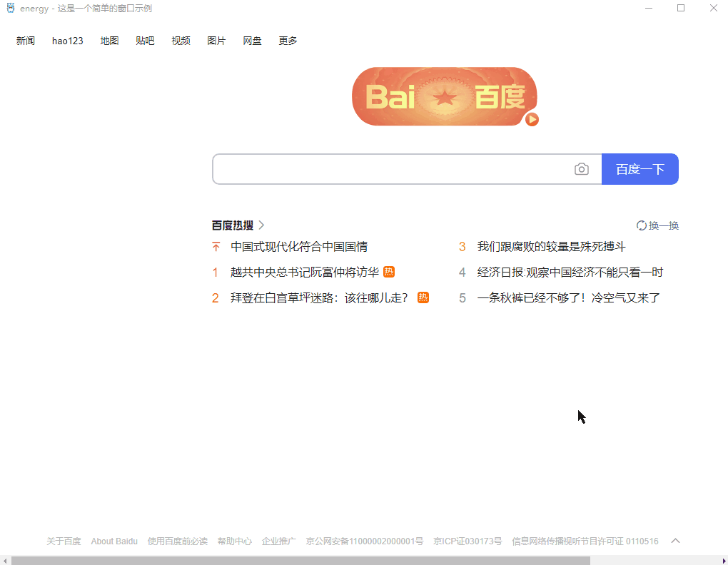This screenshot has width=728, height=565.
Task: Open headline 我们跟腐败的较量是殊死搏斗
Action: click(551, 247)
